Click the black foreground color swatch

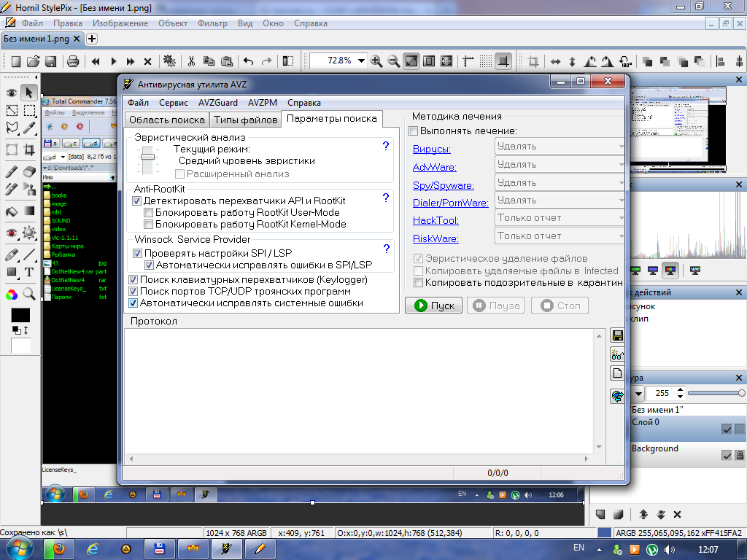[x=20, y=315]
